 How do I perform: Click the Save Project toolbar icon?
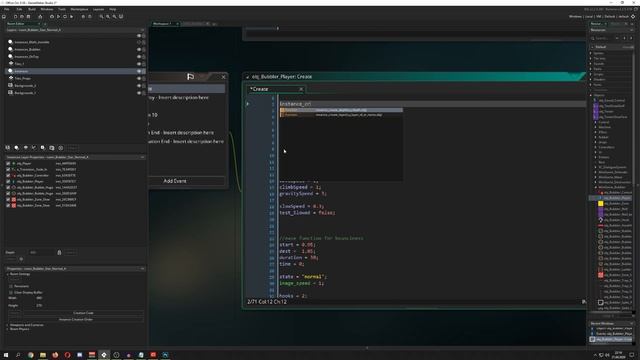click(28, 17)
